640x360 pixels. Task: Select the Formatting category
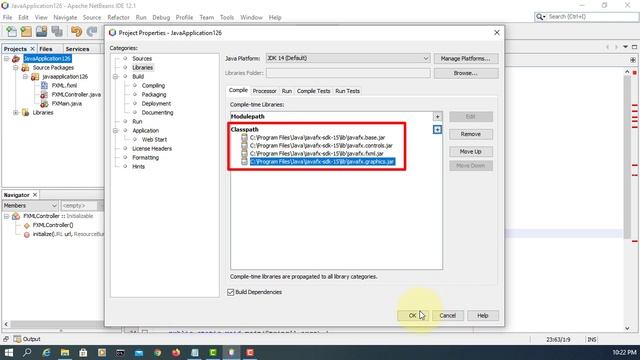click(145, 158)
